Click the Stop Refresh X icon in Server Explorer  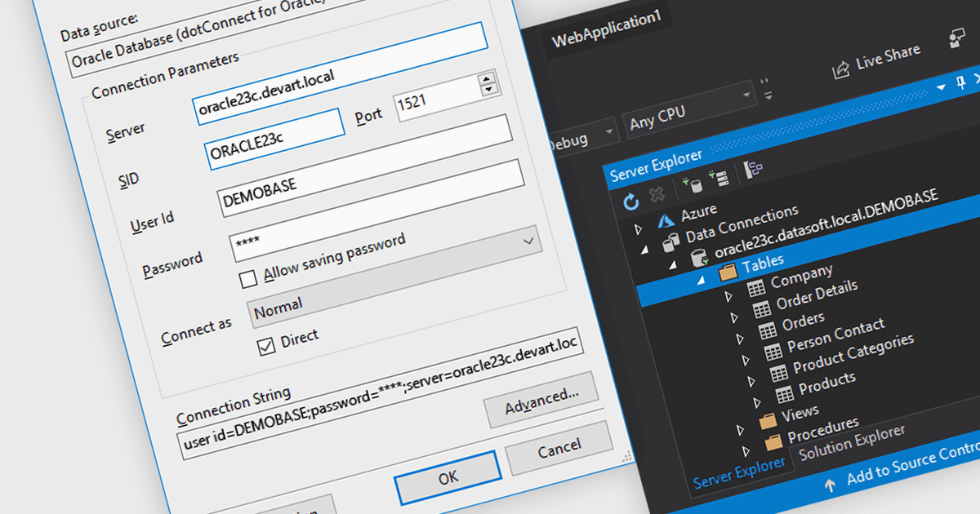tap(657, 196)
